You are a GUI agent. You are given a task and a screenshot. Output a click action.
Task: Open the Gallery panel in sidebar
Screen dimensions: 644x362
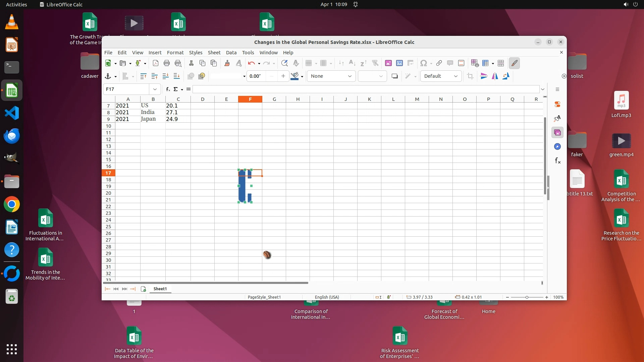coord(557,133)
